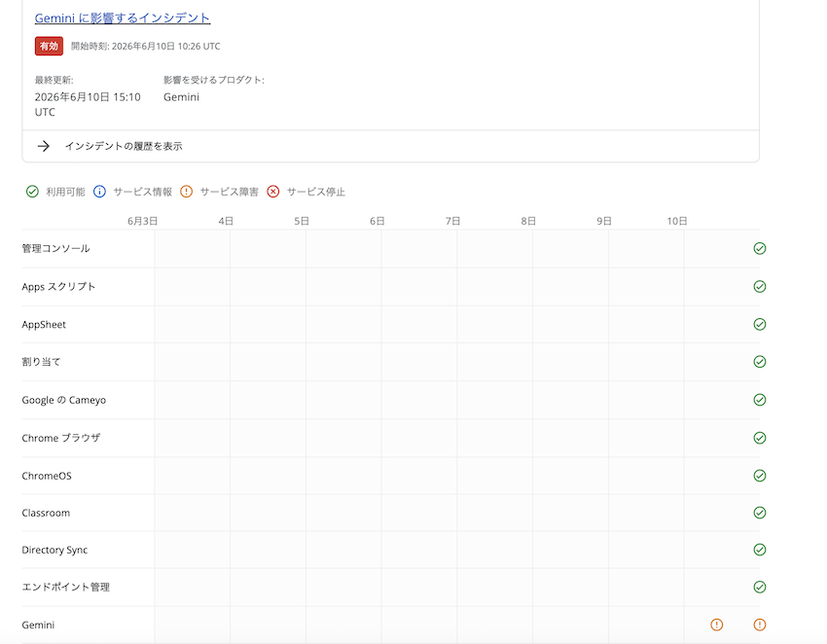This screenshot has height=644, width=827.
Task: Click the 最終更新 field label
Action: pyautogui.click(x=54, y=80)
